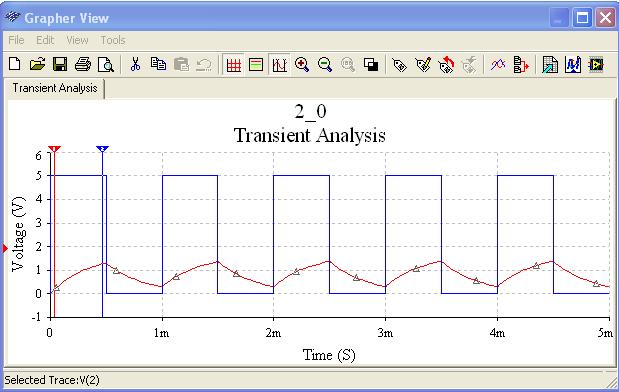This screenshot has height=392, width=619.
Task: Click the greyed Paste icon
Action: (181, 64)
